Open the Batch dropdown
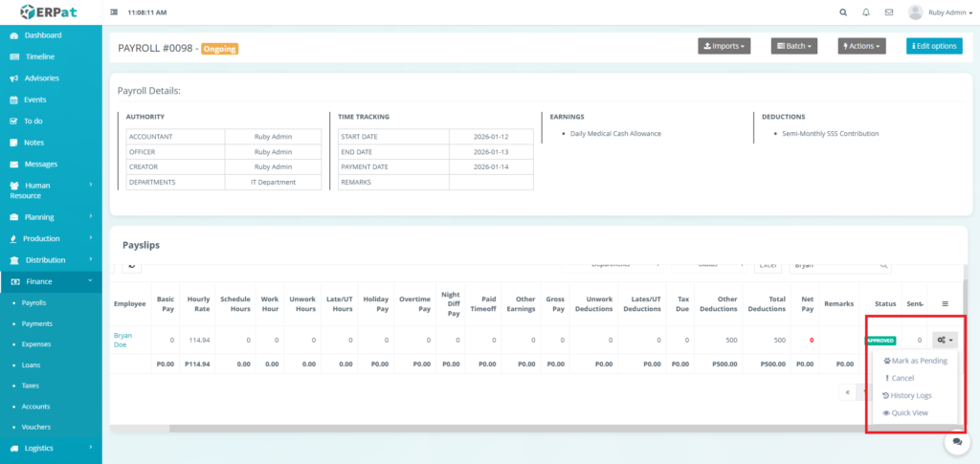The image size is (980, 464). click(x=793, y=46)
